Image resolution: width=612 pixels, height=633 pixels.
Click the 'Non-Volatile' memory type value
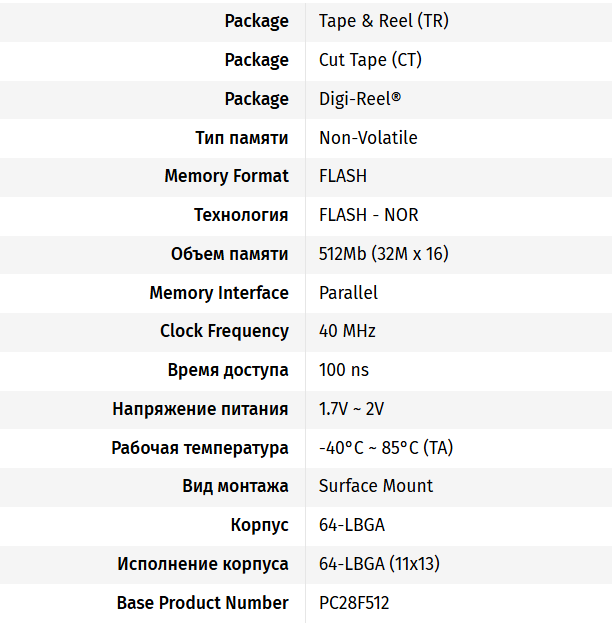(x=368, y=138)
